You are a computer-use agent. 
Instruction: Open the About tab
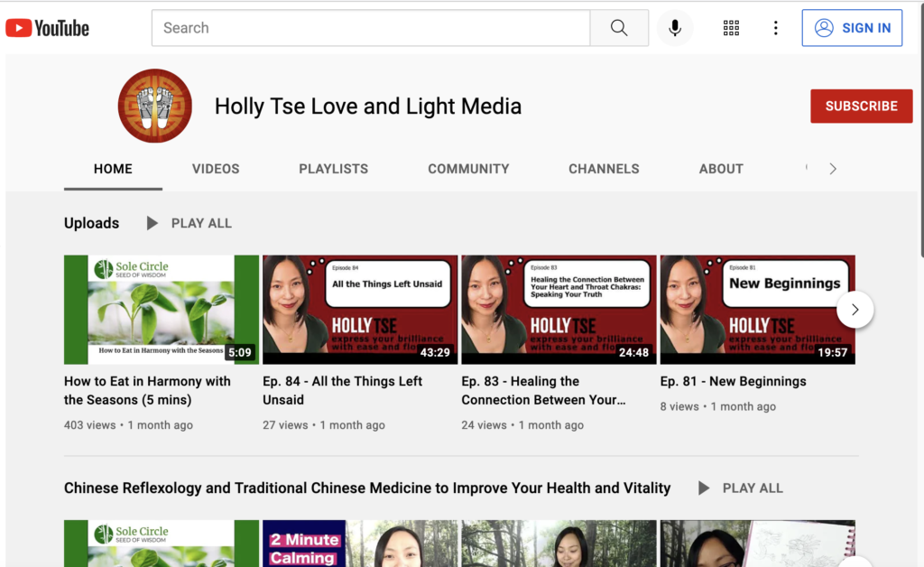click(x=721, y=169)
